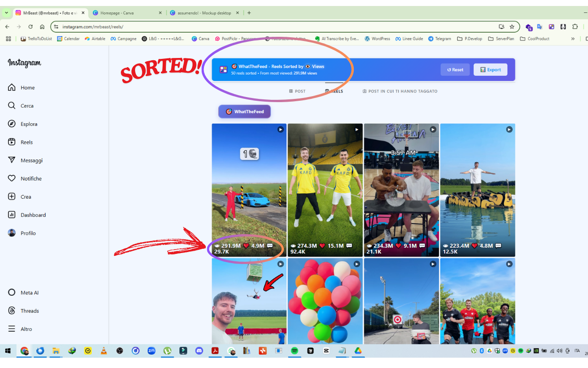588x368 pixels.
Task: Switch to the POST tab
Action: tap(297, 91)
